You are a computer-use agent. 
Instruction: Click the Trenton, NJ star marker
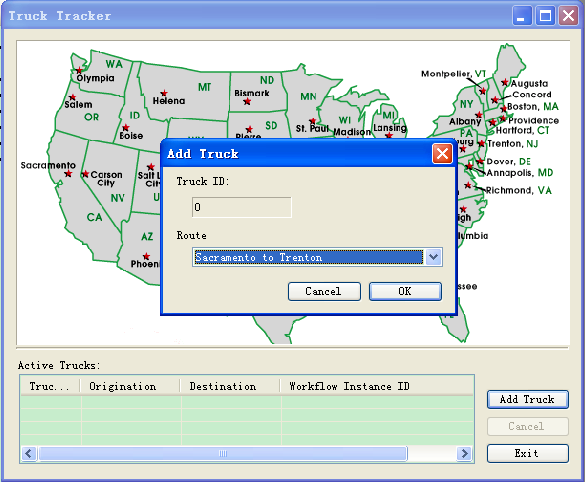482,144
